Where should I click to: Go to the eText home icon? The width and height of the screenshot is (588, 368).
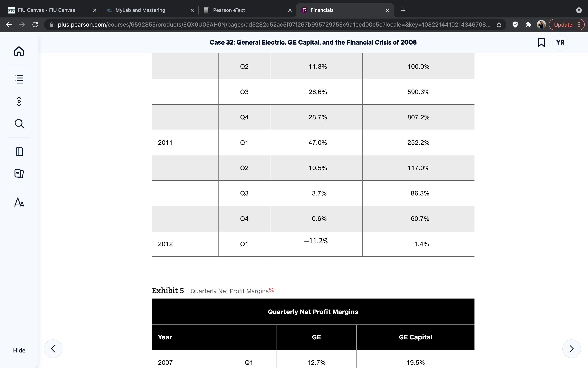19,51
